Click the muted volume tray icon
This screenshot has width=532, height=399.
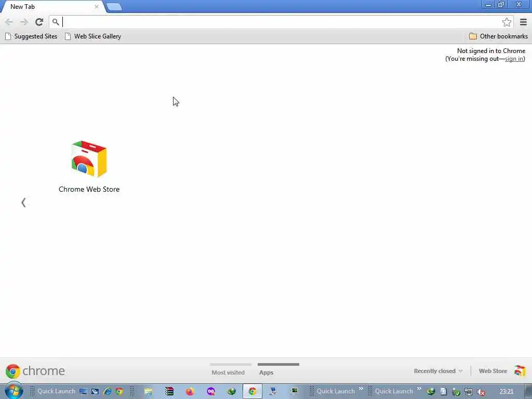481,392
